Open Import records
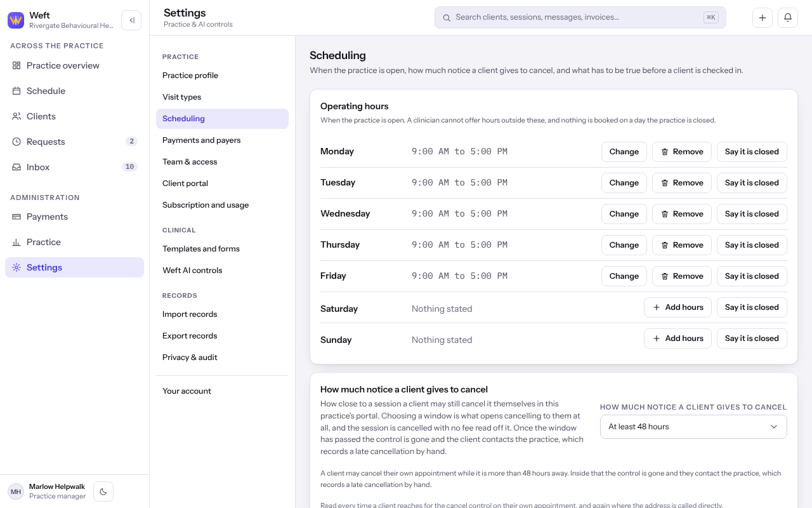The height and width of the screenshot is (508, 812). (222, 314)
